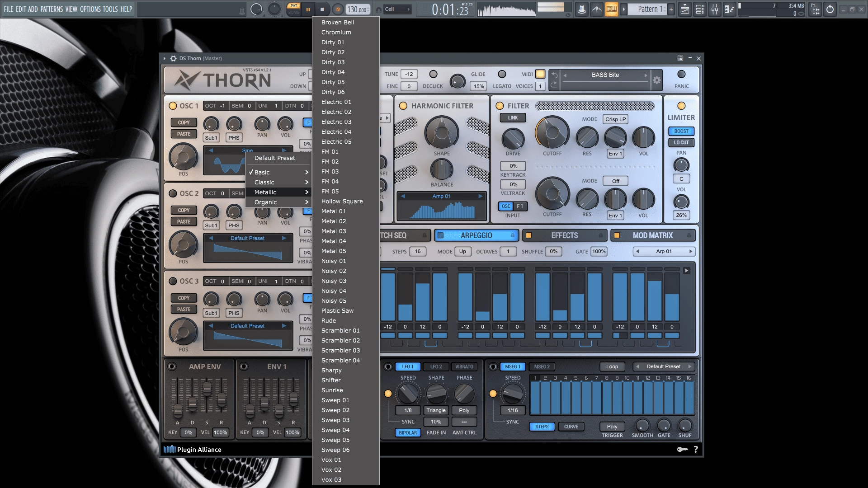868x488 pixels.
Task: Click the key icon at the plugin bottom
Action: tap(682, 449)
